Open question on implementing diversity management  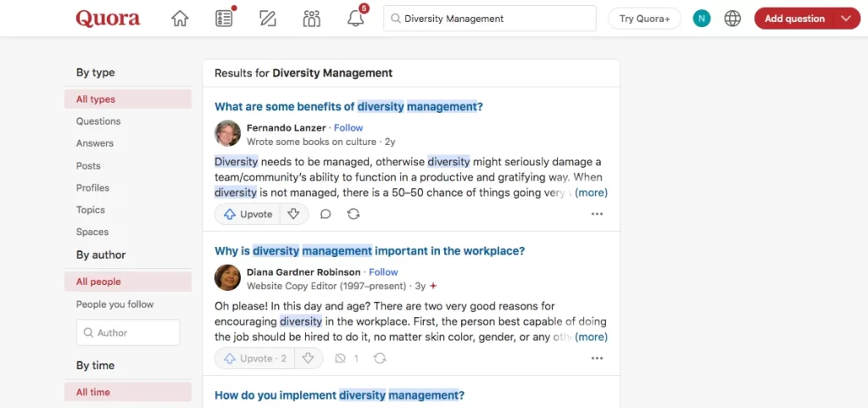[339, 395]
